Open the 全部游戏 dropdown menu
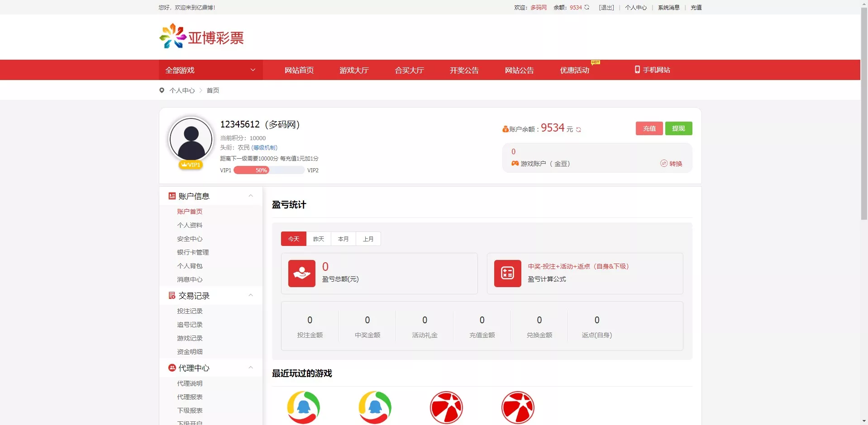The width and height of the screenshot is (868, 425). click(x=210, y=70)
